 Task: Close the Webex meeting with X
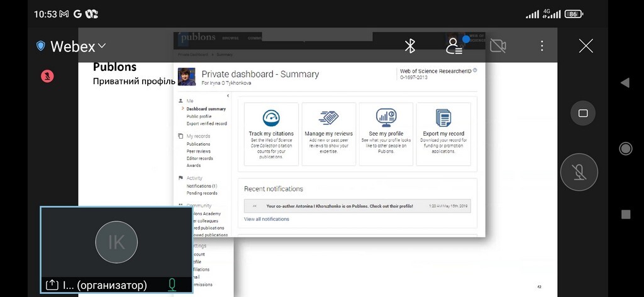[x=586, y=46]
